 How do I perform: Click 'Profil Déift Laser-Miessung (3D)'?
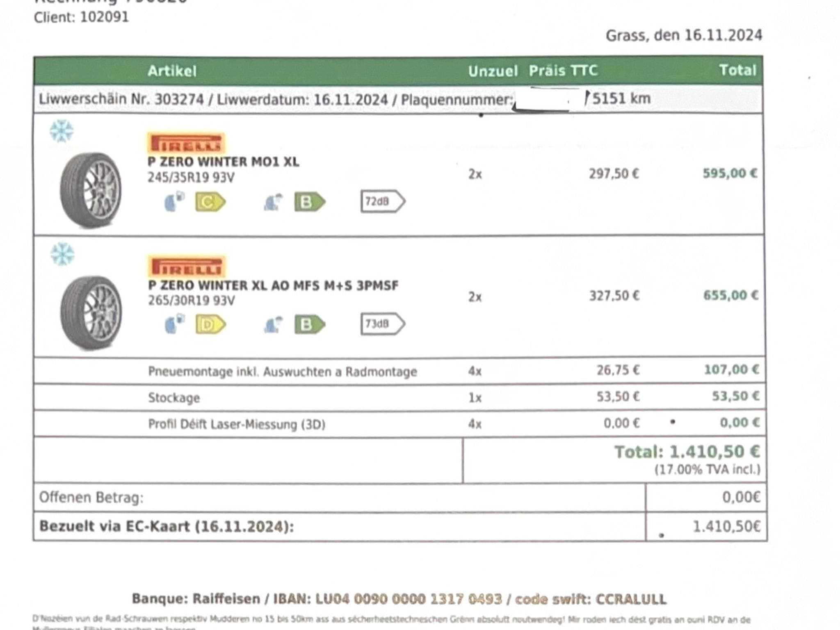pos(237,424)
